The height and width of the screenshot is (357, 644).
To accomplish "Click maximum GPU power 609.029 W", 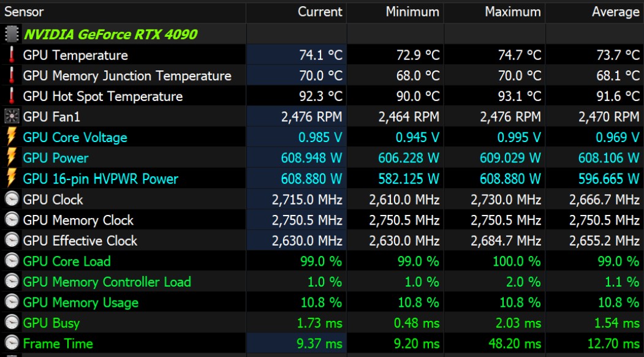I will 510,158.
